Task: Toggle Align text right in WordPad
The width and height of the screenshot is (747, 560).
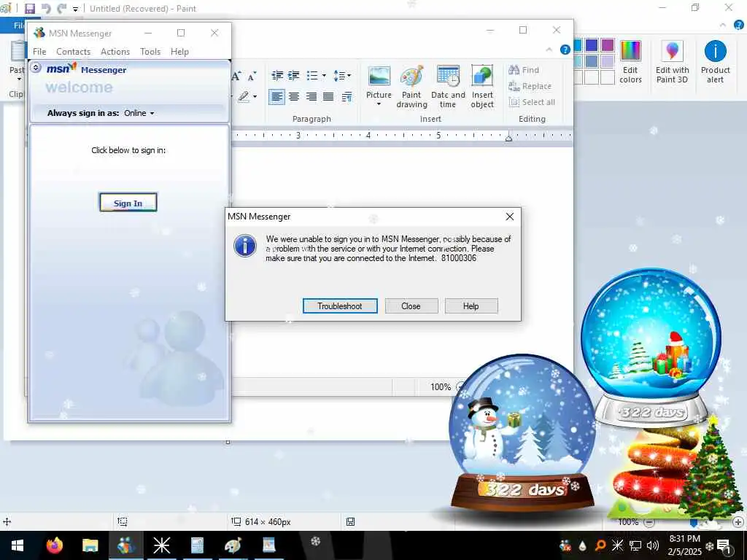Action: point(311,97)
